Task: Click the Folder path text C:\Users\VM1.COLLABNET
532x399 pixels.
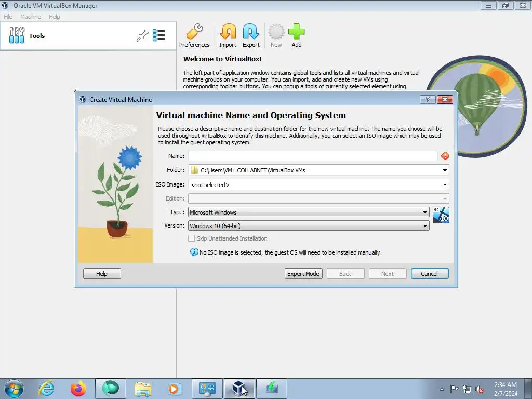Action: (x=253, y=170)
